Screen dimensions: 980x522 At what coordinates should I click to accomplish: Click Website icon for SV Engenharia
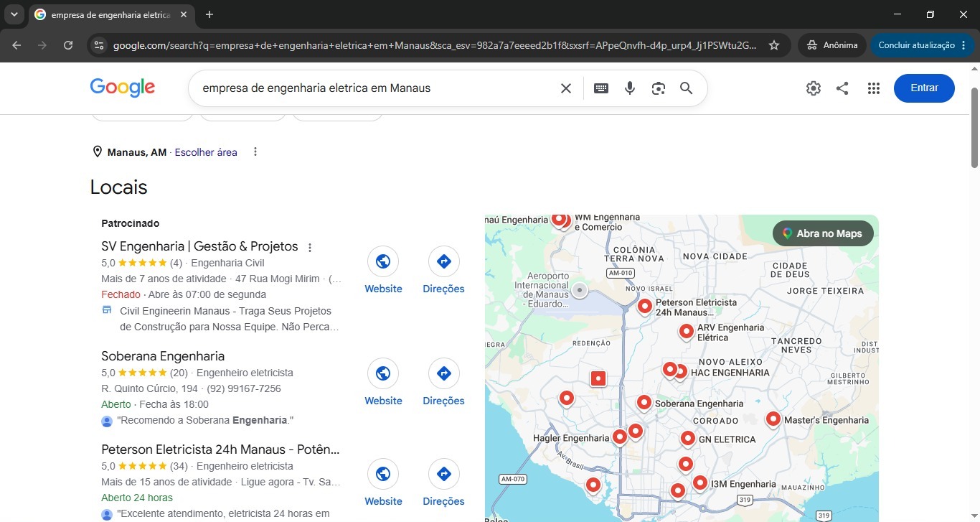383,261
